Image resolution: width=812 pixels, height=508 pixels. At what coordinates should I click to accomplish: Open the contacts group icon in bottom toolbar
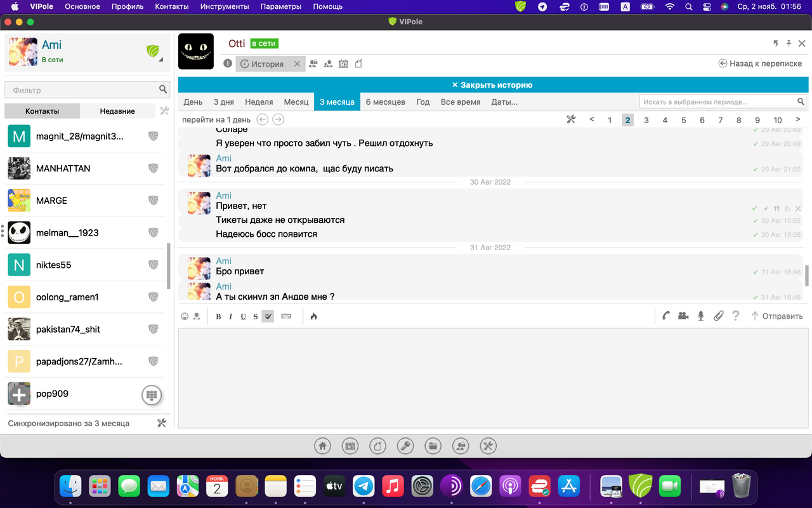click(461, 446)
